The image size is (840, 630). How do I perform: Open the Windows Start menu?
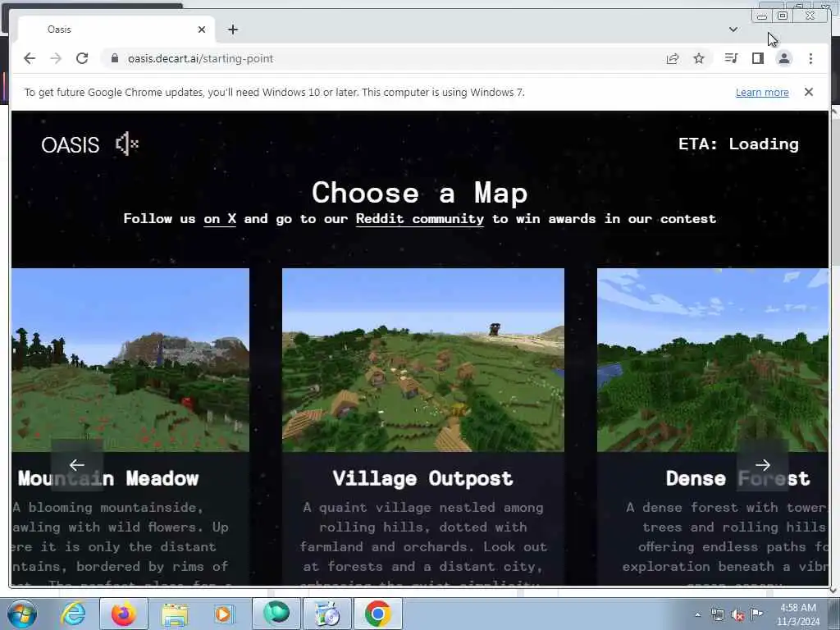pos(21,614)
